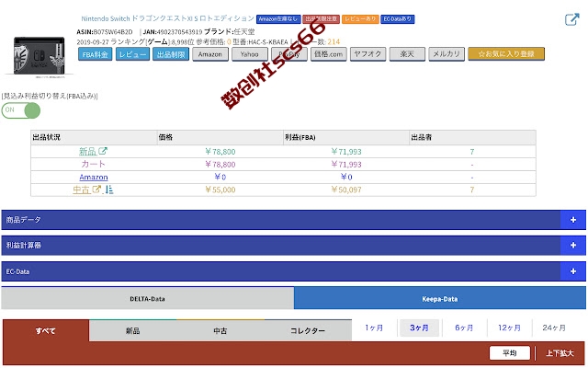Set chart range to 6ヶ月
Viewport: 588px width, 368px height.
tap(464, 328)
